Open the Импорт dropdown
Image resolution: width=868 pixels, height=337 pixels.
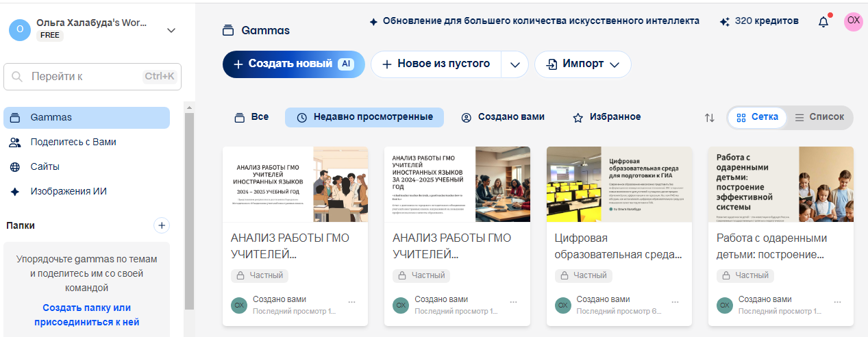(x=582, y=64)
